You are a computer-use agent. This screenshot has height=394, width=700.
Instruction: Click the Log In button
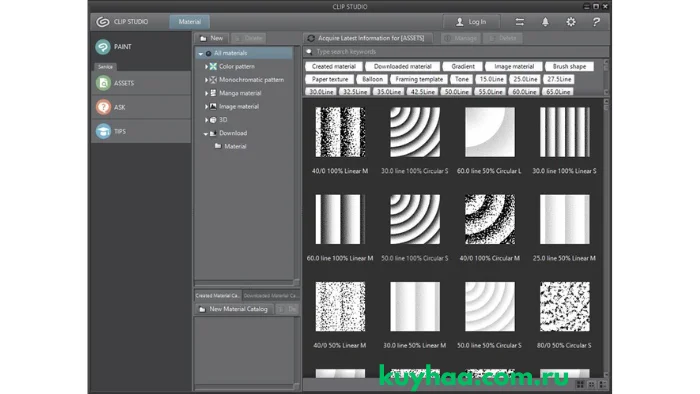point(471,22)
